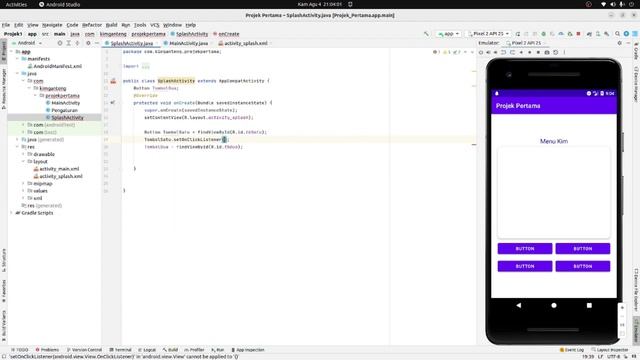This screenshot has height=360, width=640.
Task: Open Project panel gear options
Action: pos(88,43)
